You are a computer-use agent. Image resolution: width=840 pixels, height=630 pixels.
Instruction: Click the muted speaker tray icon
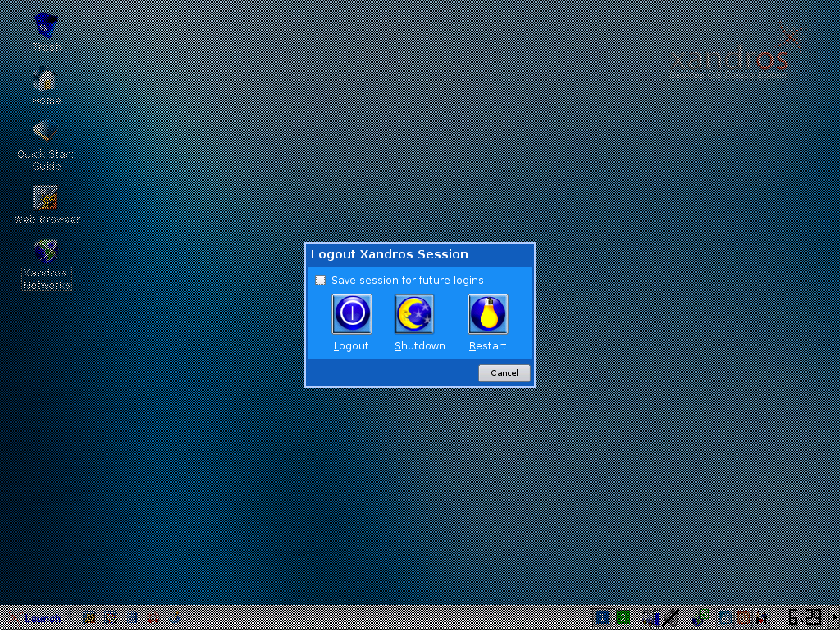pyautogui.click(x=671, y=619)
